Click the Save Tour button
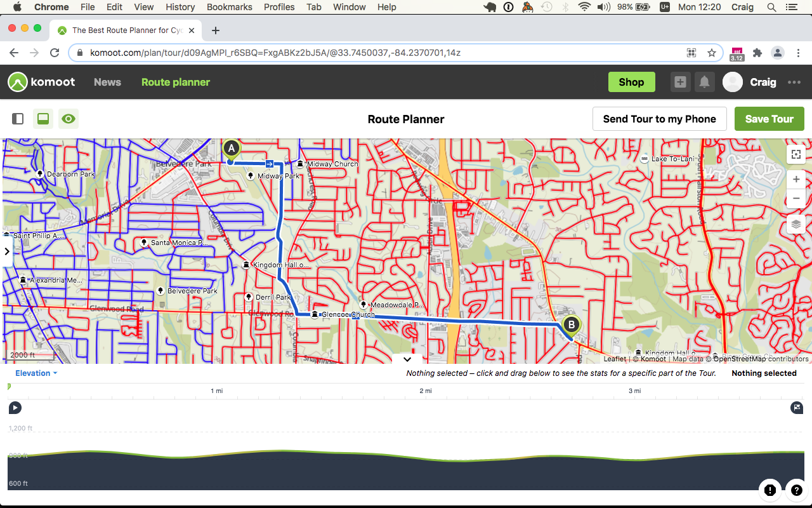The width and height of the screenshot is (812, 508). pyautogui.click(x=769, y=119)
